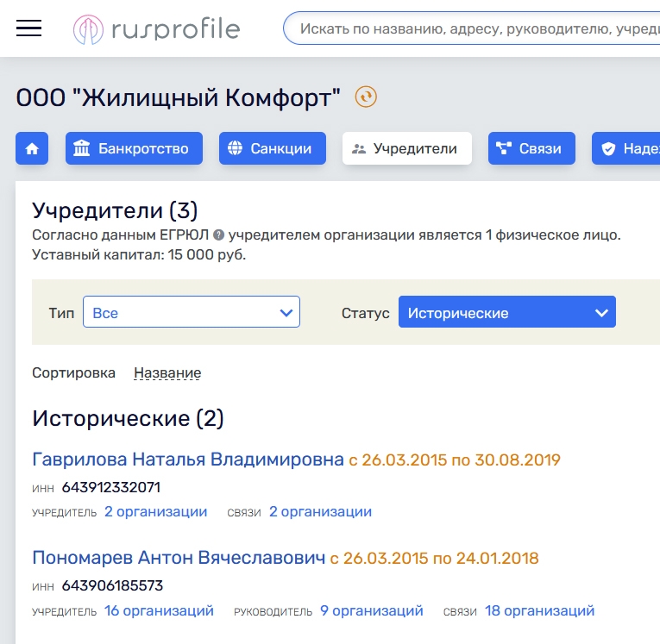This screenshot has width=660, height=644.
Task: Sort founders by Название
Action: [x=167, y=372]
